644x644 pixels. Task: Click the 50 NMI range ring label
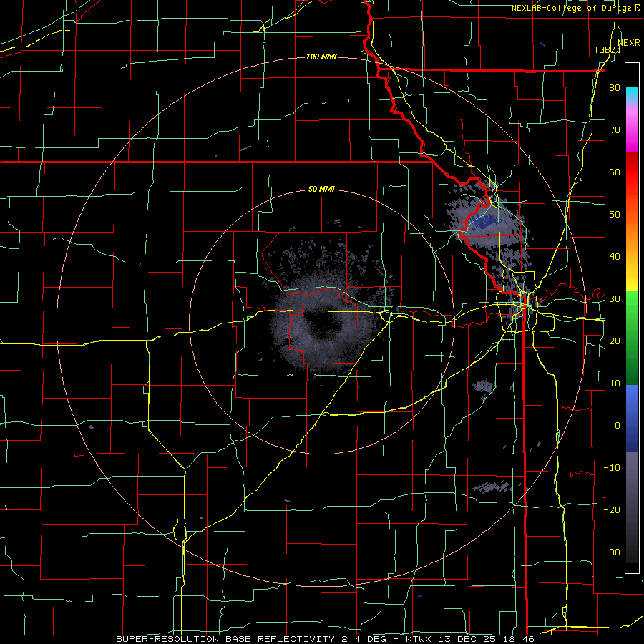321,190
